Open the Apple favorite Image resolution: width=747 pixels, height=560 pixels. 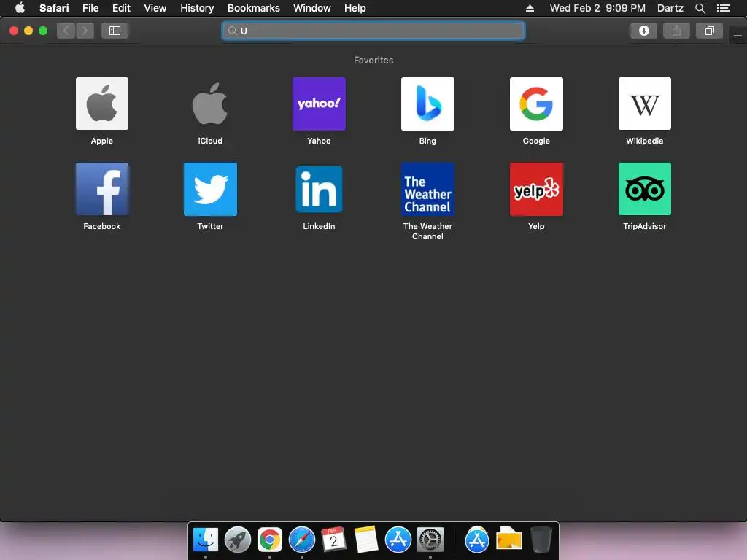click(x=102, y=104)
